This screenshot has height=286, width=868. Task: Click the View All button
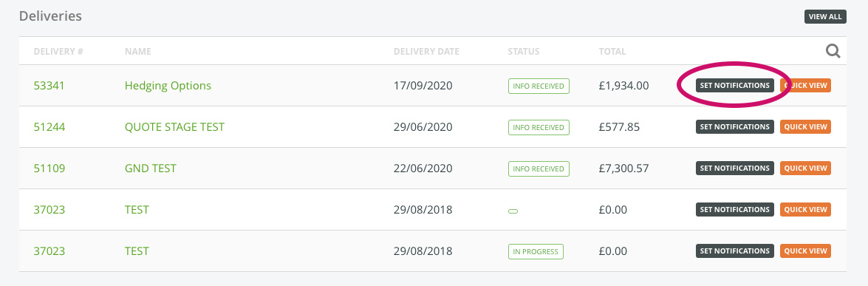[x=825, y=16]
